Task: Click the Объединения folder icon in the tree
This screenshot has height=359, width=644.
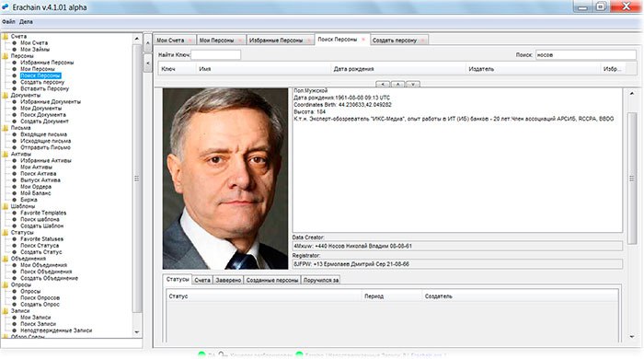Action: 5,259
